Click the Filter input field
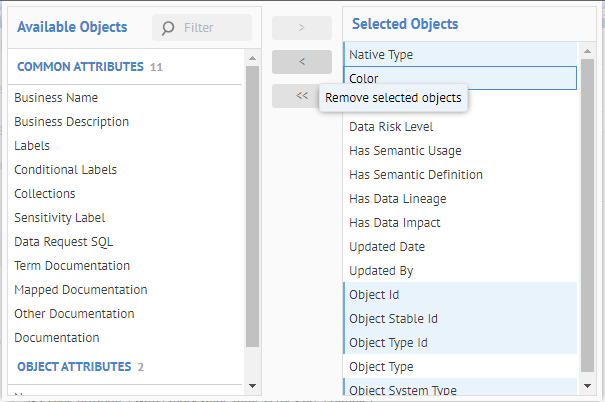The image size is (605, 402). click(202, 27)
